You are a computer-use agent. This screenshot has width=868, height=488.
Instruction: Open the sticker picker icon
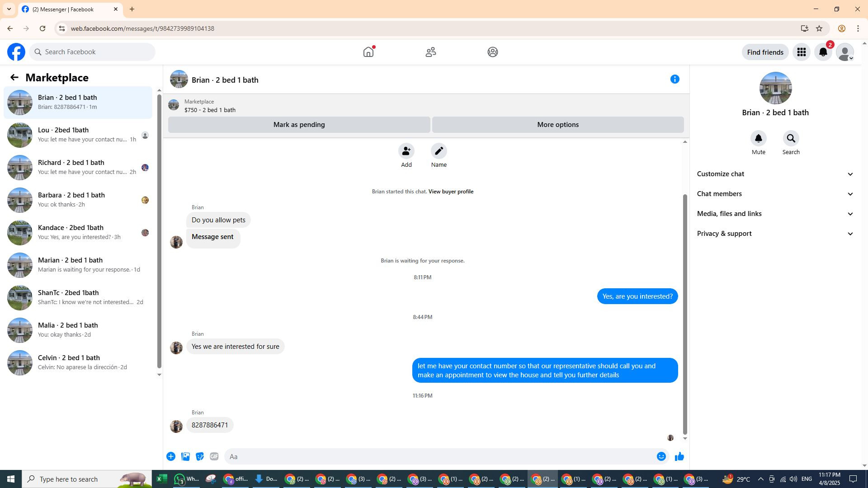pyautogui.click(x=200, y=456)
